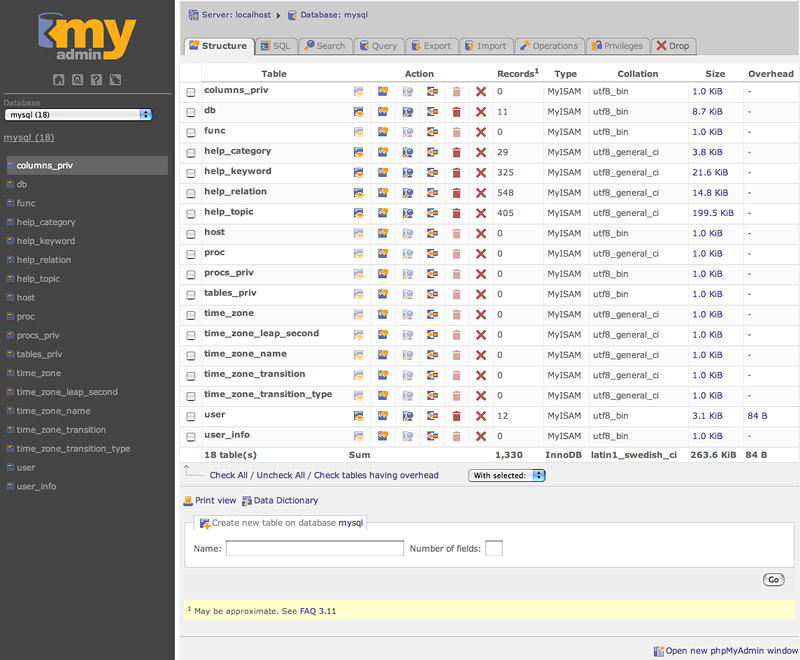The height and width of the screenshot is (660, 800).
Task: Click the "8.7 KiB" size value
Action: [707, 111]
